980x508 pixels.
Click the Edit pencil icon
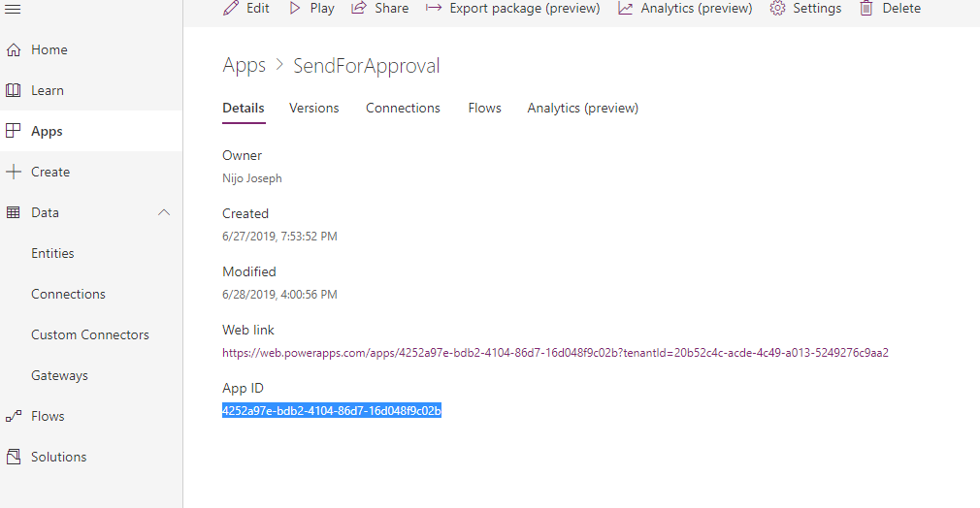tap(231, 9)
